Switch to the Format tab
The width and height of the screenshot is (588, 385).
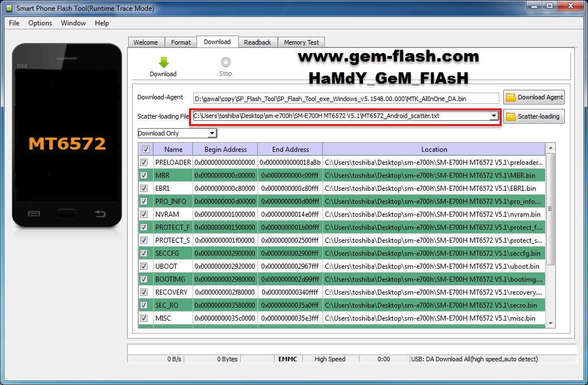[x=181, y=42]
